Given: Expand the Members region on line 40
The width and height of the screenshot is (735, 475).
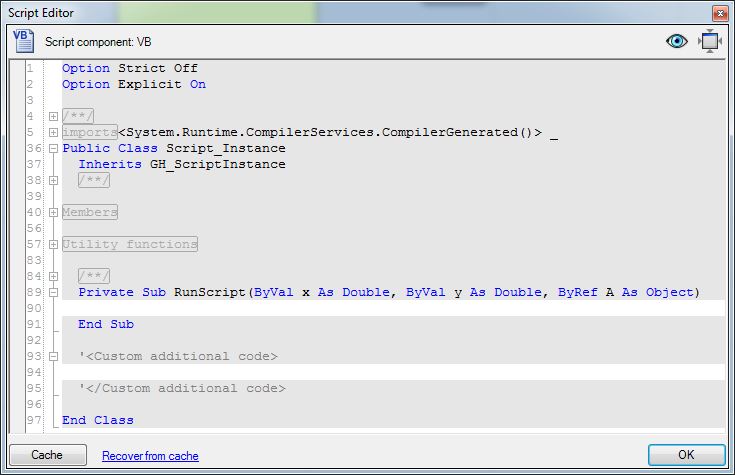Looking at the screenshot, I should pyautogui.click(x=53, y=212).
